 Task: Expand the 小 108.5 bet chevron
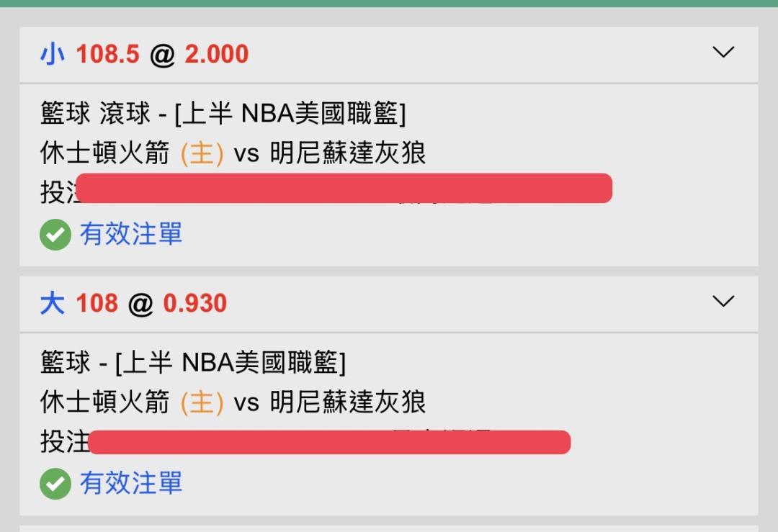click(x=723, y=52)
